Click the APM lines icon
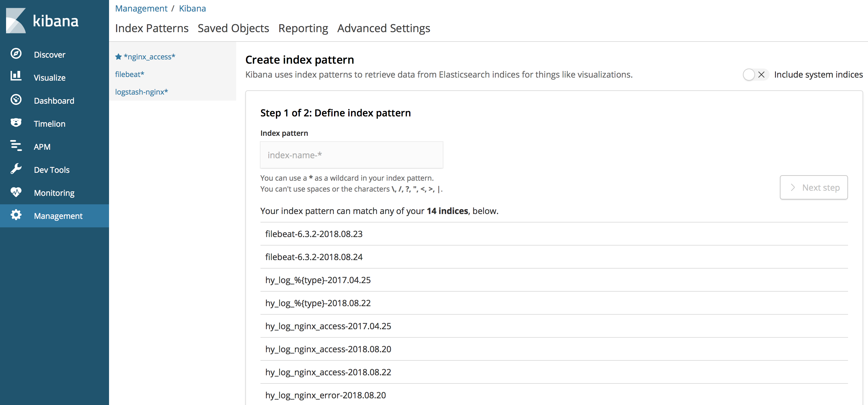 coord(16,146)
